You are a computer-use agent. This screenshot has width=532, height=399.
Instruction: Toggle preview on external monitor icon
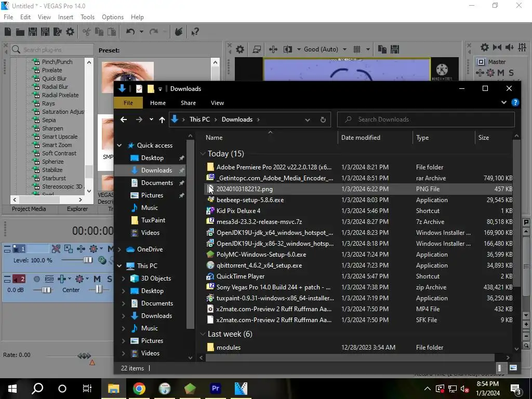(x=257, y=49)
